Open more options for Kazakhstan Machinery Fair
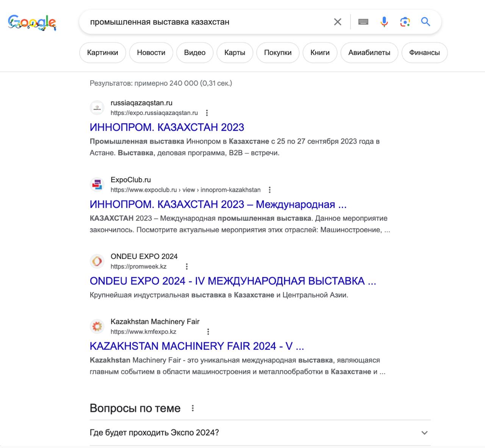 click(208, 332)
